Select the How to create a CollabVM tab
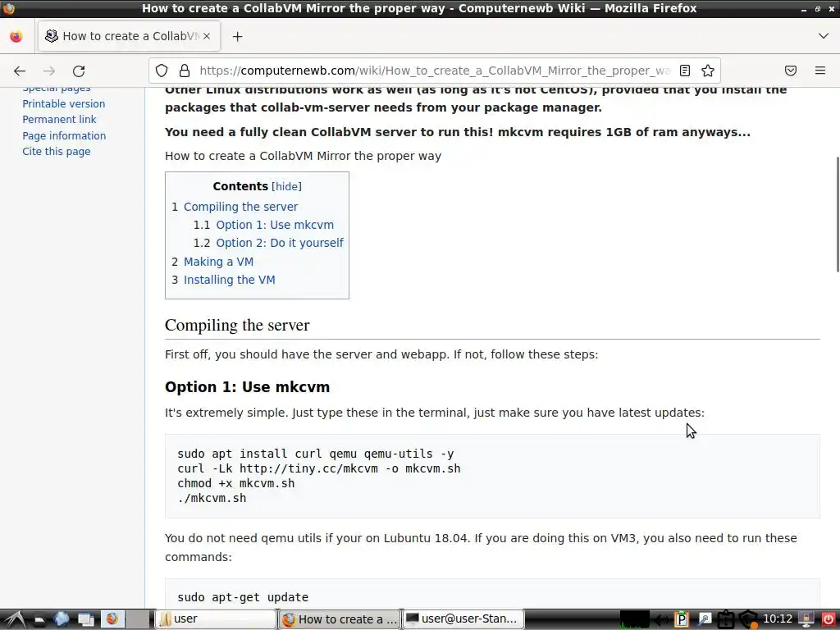The image size is (840, 630). pyautogui.click(x=129, y=36)
